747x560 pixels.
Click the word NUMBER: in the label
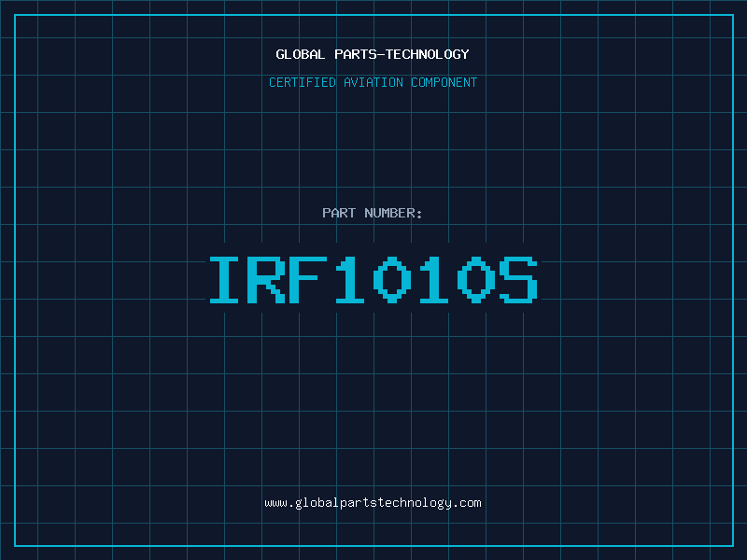[393, 214]
